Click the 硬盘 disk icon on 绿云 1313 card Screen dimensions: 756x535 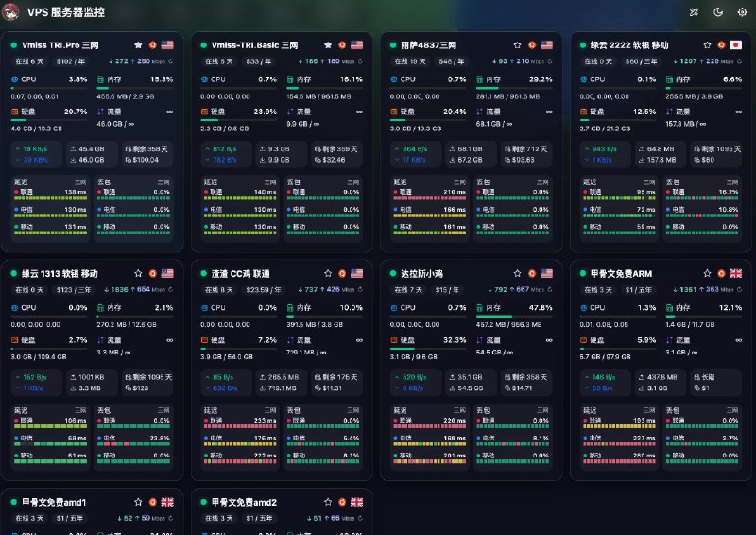pos(14,340)
